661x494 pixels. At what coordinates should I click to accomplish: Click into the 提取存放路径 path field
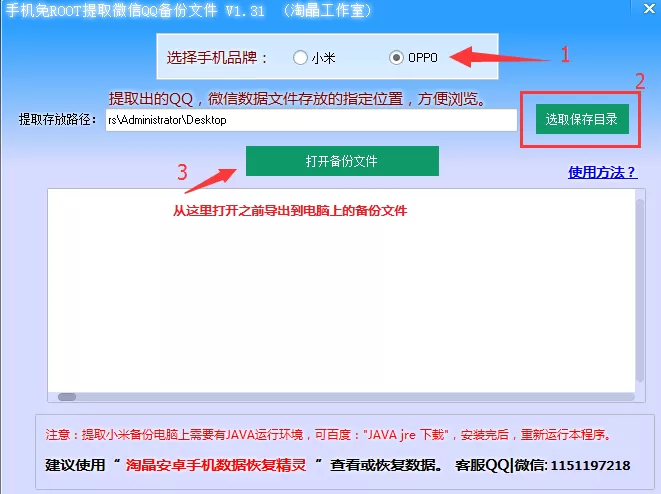point(311,120)
